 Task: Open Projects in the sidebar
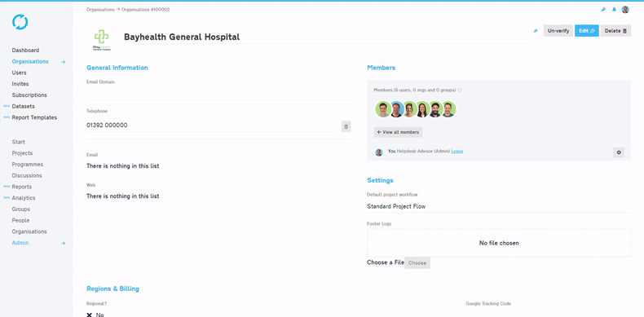22,153
